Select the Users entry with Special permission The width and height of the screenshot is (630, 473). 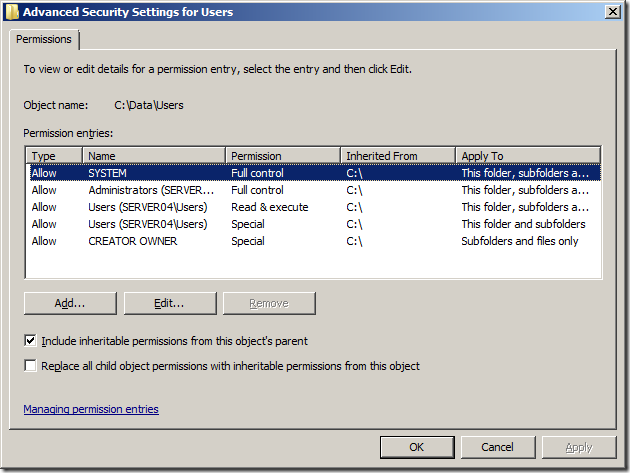coord(147,224)
